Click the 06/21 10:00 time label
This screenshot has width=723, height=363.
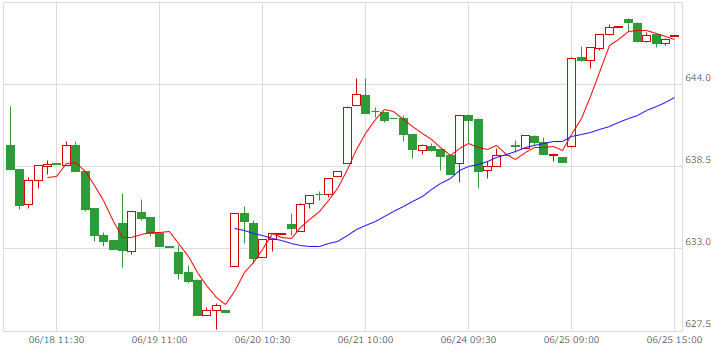[x=366, y=340]
